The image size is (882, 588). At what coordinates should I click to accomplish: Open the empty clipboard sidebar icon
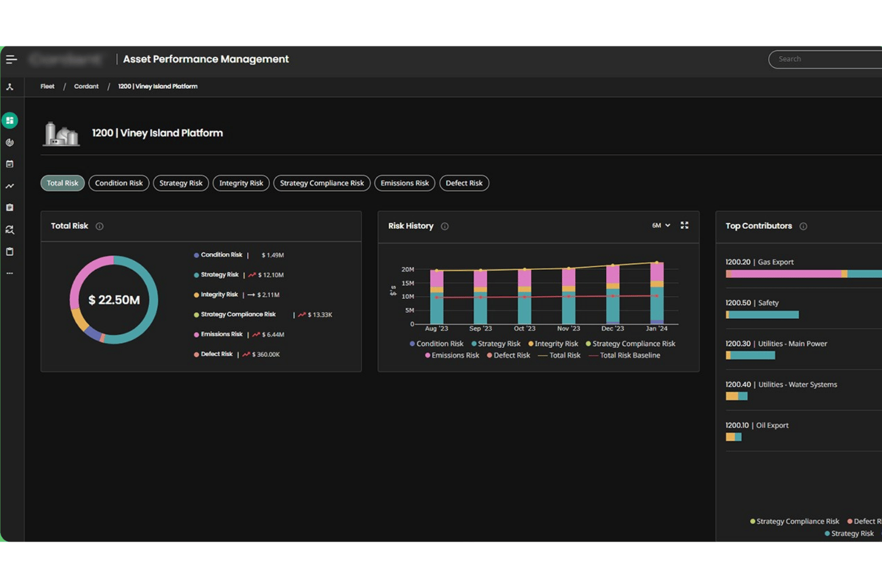[10, 251]
